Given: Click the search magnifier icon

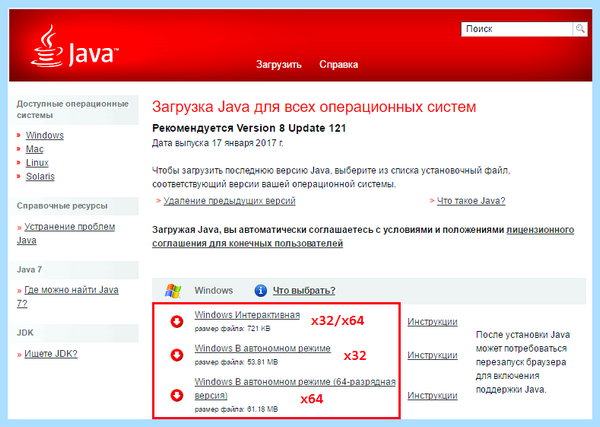Looking at the screenshot, I should click(x=580, y=29).
